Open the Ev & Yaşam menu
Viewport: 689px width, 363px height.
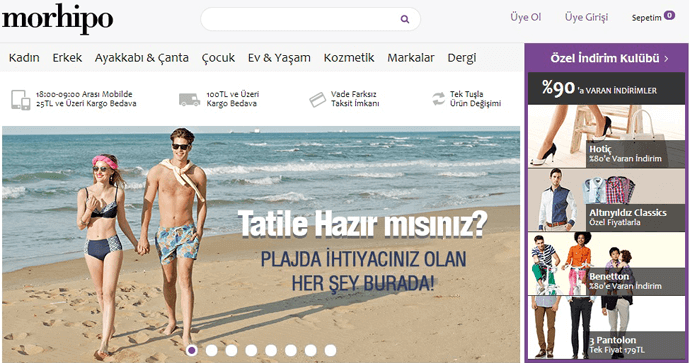[279, 58]
